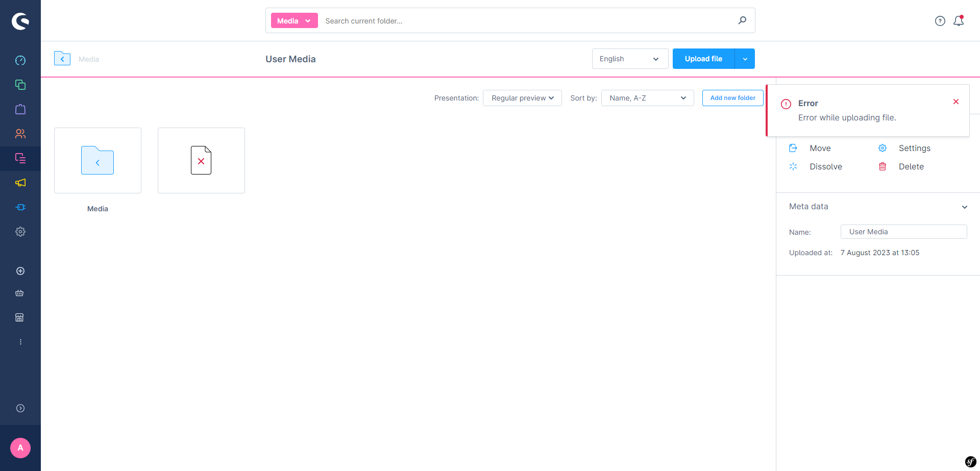Open the Extensions plug icon
This screenshot has height=471, width=980.
coord(20,207)
